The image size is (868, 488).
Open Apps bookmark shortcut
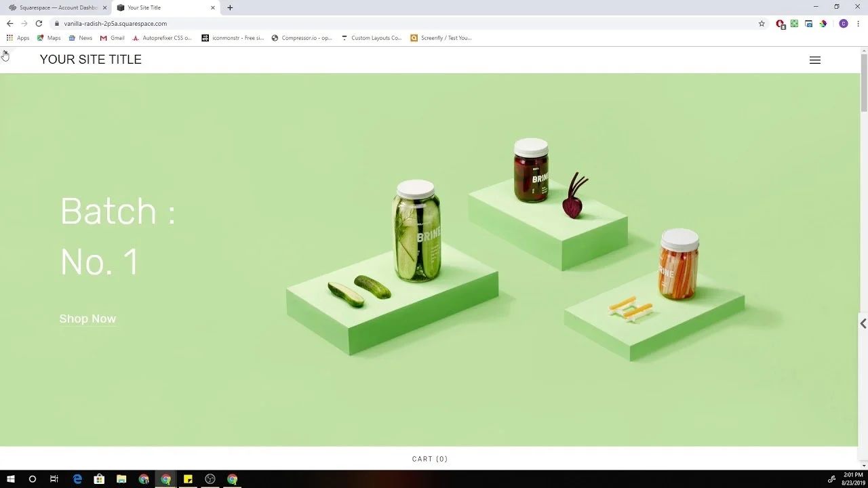18,38
